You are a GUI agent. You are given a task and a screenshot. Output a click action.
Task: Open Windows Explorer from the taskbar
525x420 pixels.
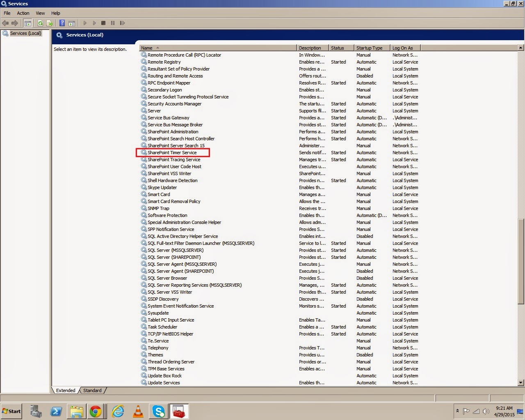76,411
